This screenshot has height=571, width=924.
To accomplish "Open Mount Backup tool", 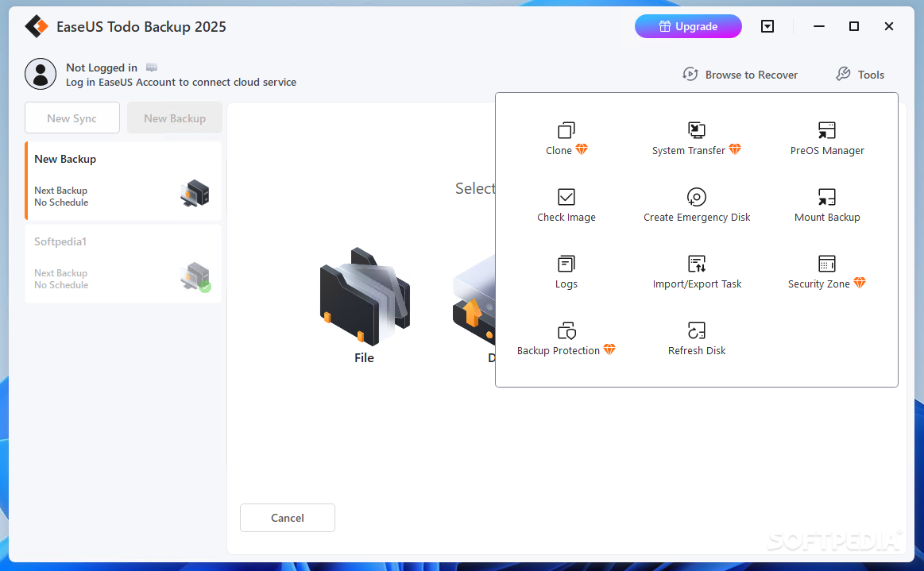I will click(x=826, y=205).
